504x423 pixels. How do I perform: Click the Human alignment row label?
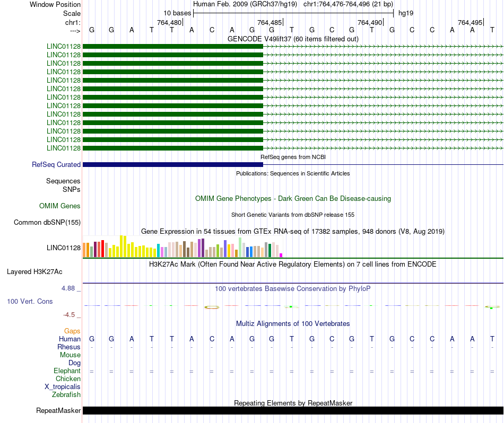click(x=69, y=339)
